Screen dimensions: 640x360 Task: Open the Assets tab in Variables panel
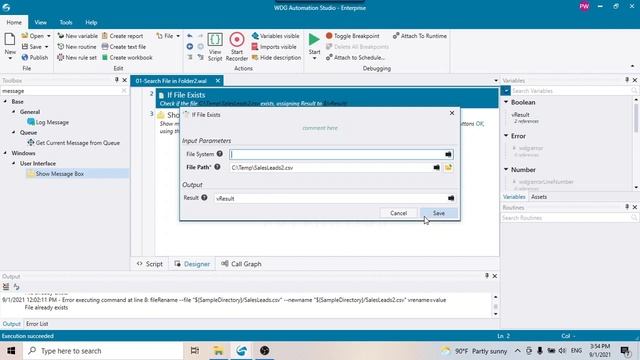coord(539,197)
